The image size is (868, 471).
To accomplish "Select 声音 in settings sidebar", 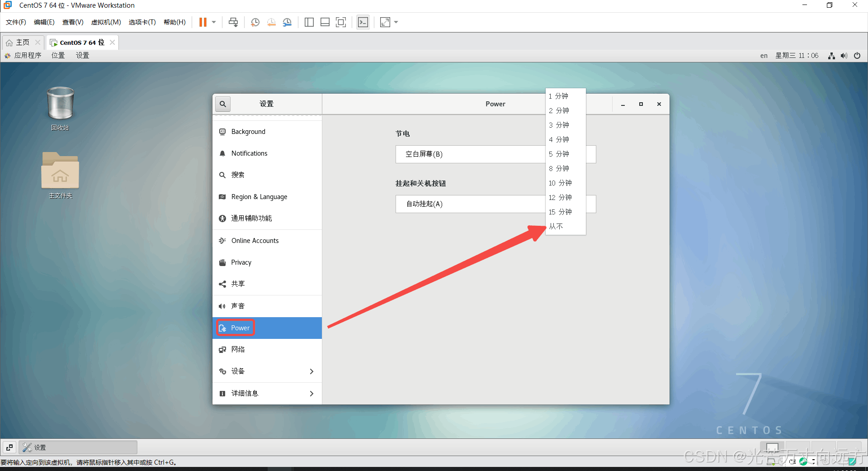I will [267, 306].
